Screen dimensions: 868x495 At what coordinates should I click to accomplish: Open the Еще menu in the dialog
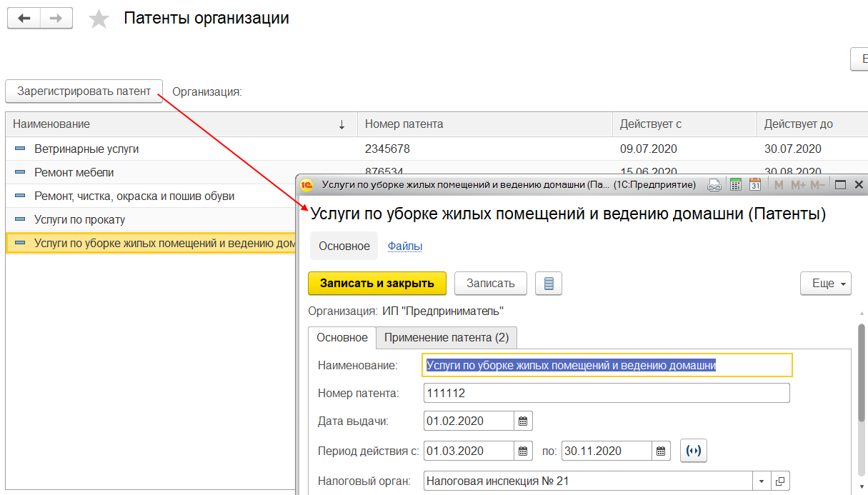pos(826,284)
